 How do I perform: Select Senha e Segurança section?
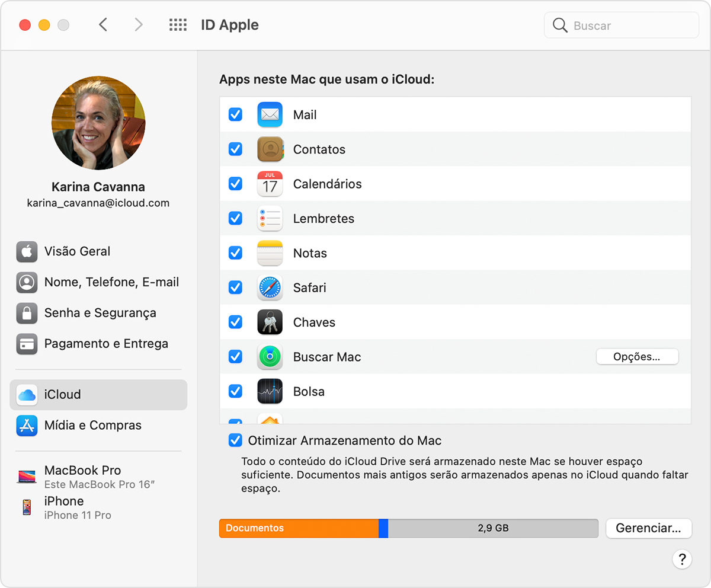tap(100, 313)
